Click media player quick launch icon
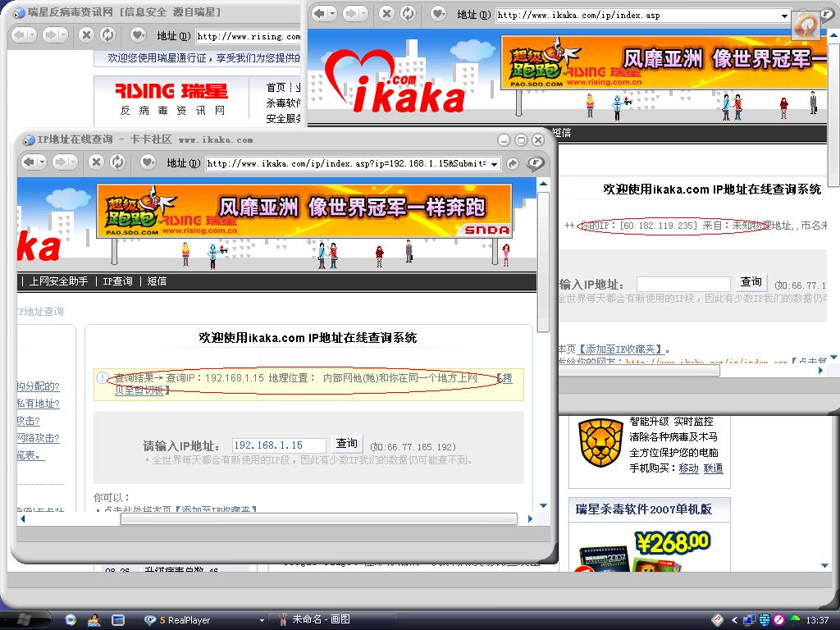The width and height of the screenshot is (840, 630). click(x=71, y=620)
